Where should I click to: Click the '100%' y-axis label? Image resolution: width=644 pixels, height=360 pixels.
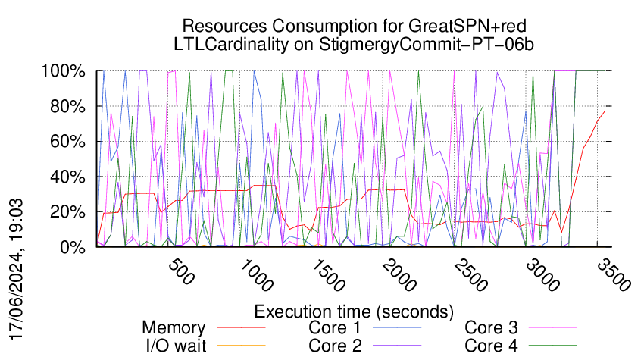coord(63,71)
